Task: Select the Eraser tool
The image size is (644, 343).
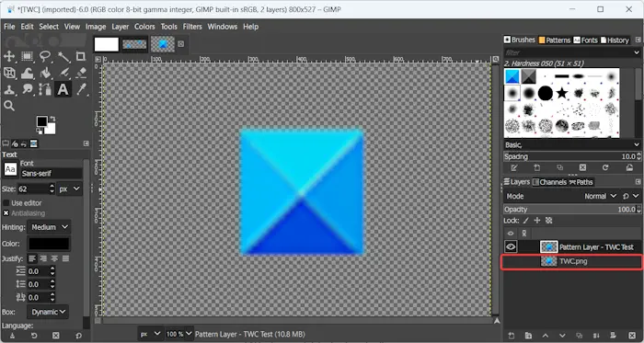Action: pos(81,73)
